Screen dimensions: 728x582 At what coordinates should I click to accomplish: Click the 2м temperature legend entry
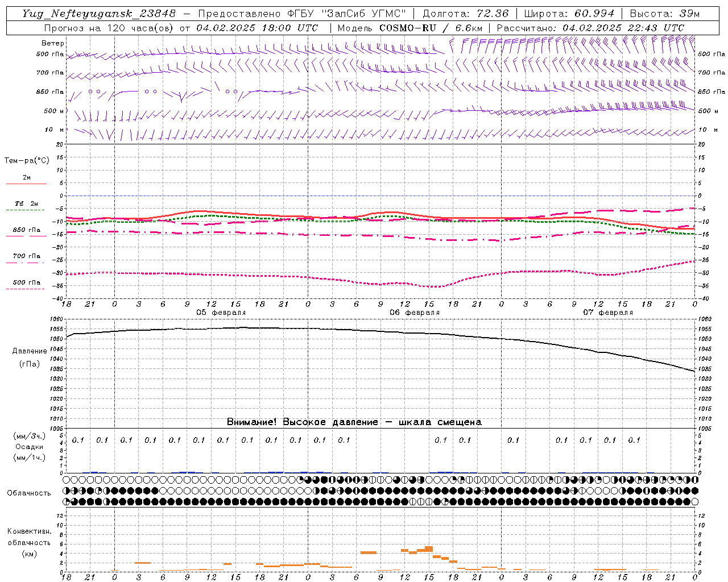pyautogui.click(x=27, y=177)
